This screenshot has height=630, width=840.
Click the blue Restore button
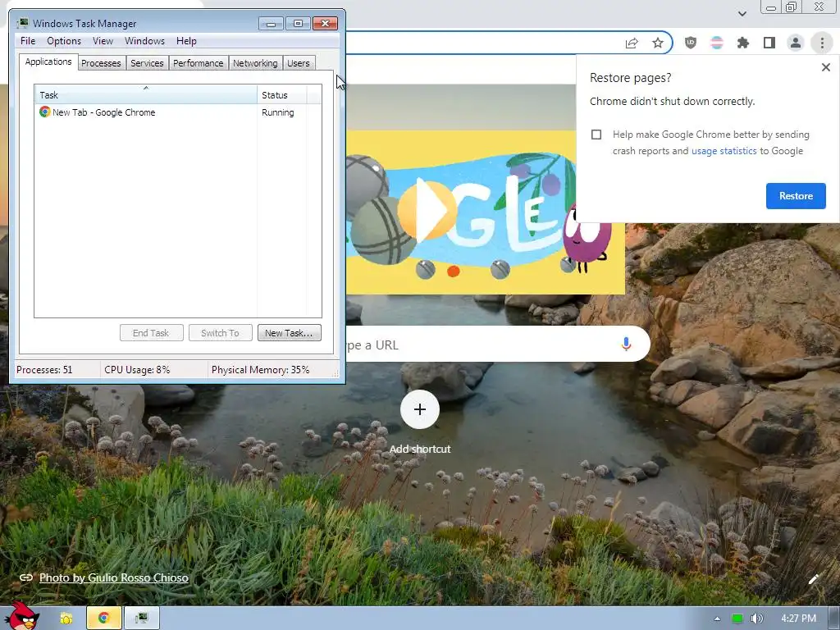tap(796, 196)
